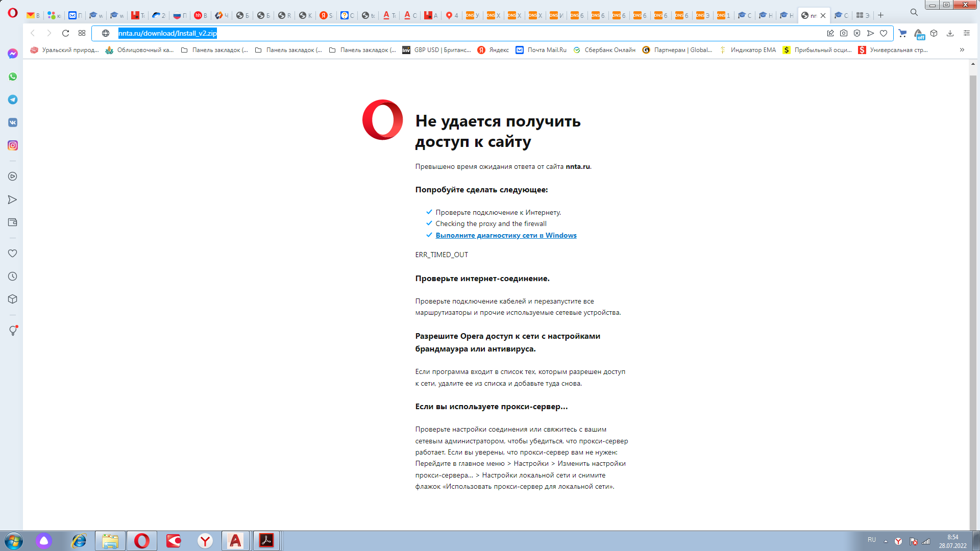Switch to the last tab with grid icon

pos(863,15)
